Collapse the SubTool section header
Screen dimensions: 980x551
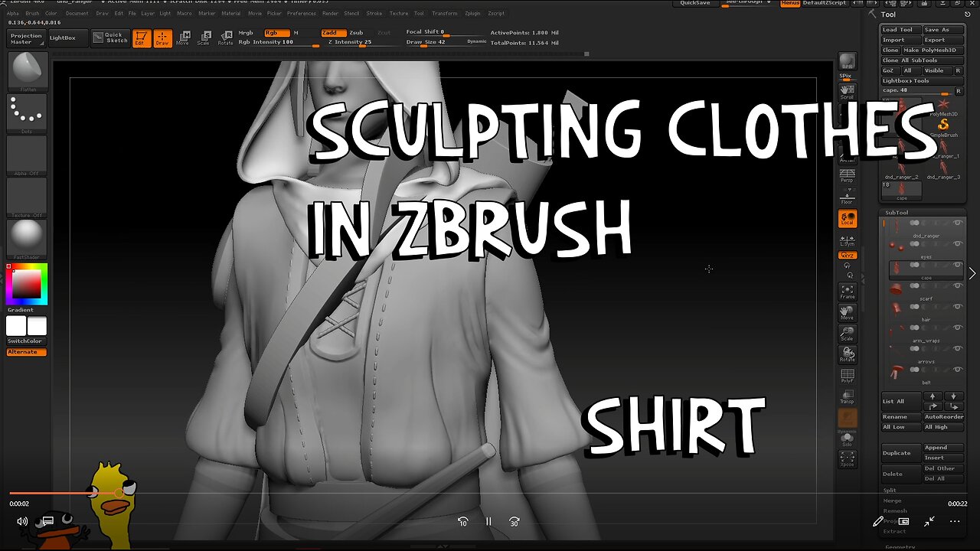(897, 212)
